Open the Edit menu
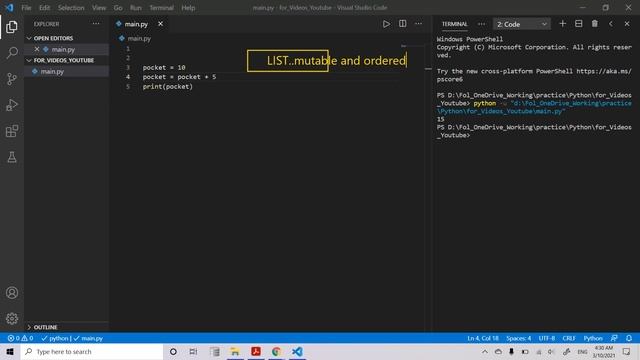The height and width of the screenshot is (360, 640). [44, 8]
